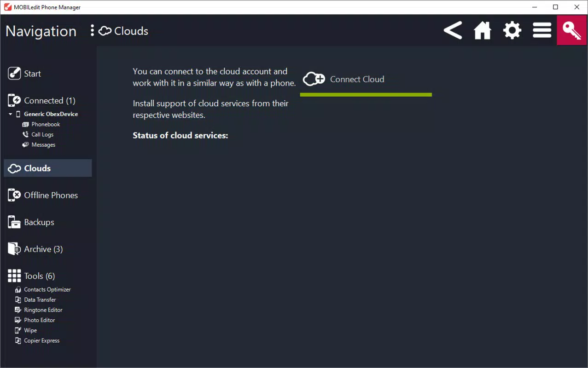Click the Archive sidebar icon
This screenshot has height=368, width=588.
(x=14, y=249)
